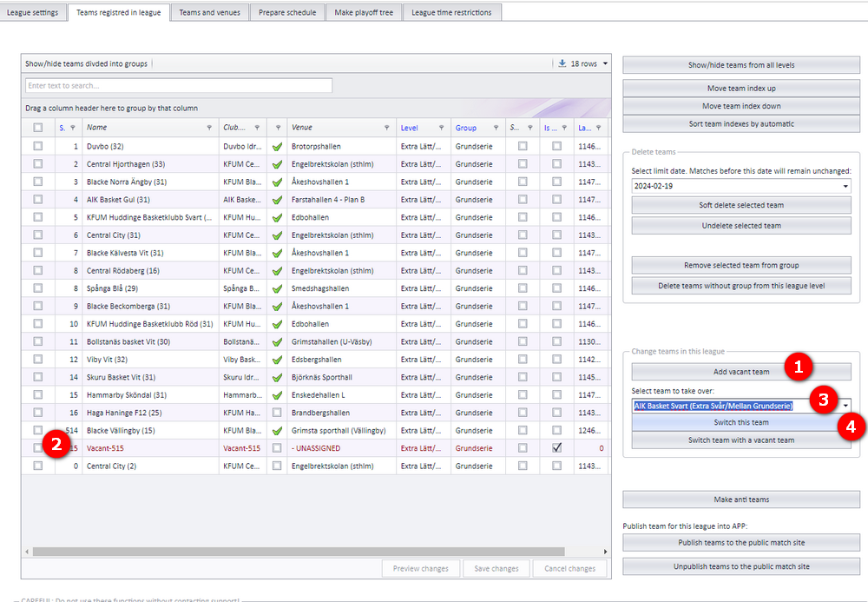
Task: Click Soft delete selected team
Action: click(741, 205)
